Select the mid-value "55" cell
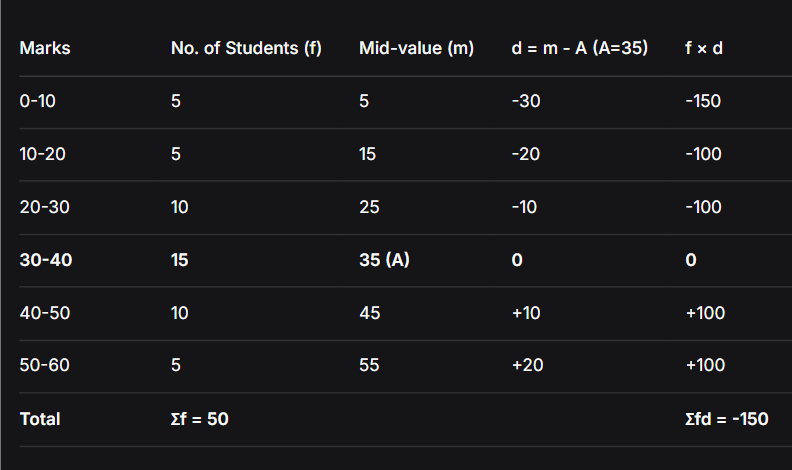Viewport: 792px width, 470px height. (x=369, y=365)
